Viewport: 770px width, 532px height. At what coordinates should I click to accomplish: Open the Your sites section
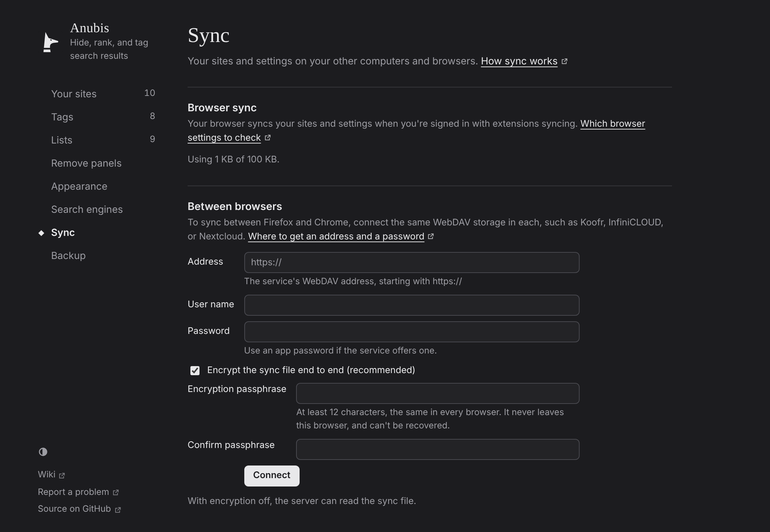(x=103, y=94)
